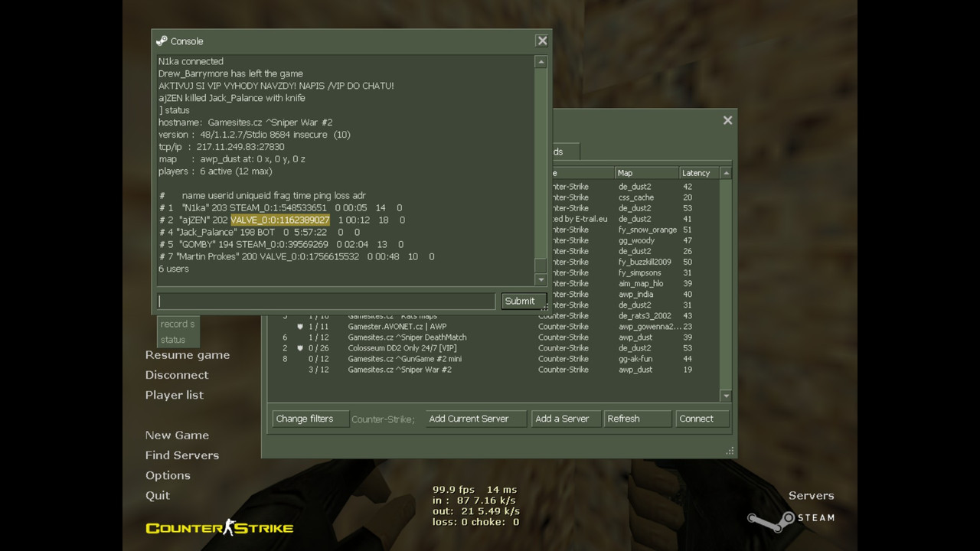This screenshot has height=551, width=980.
Task: Sort servers by Latency column
Action: pyautogui.click(x=699, y=173)
